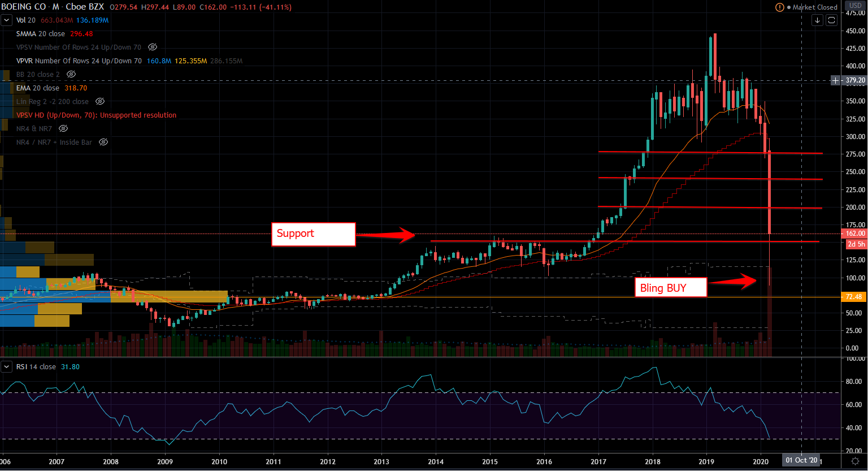868x471 pixels.
Task: Show the hidden VPSV Number Of Rows indicator
Action: click(153, 47)
